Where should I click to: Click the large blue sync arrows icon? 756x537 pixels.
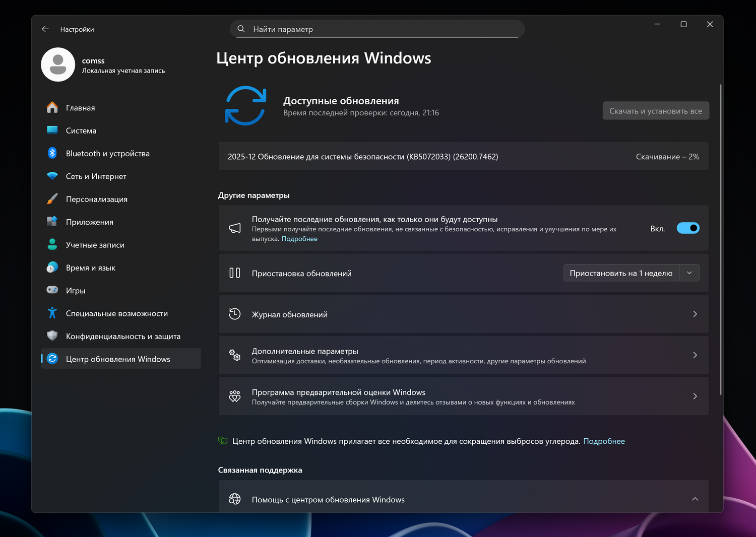[x=245, y=106]
